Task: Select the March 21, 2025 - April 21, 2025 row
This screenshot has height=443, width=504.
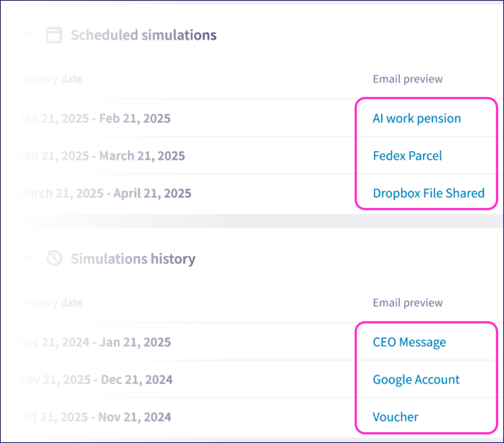Action: [x=105, y=193]
